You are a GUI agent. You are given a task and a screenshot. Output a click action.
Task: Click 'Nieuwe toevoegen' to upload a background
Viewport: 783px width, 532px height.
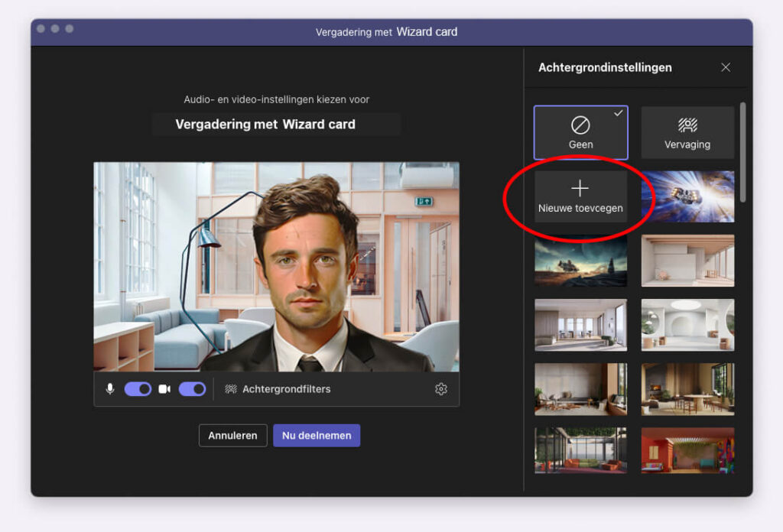[x=580, y=196]
